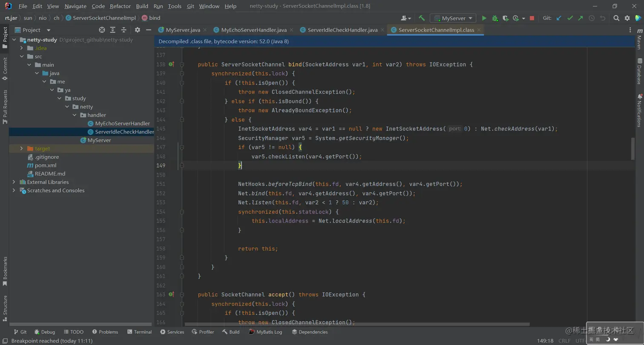Open the profiler dropdown arrow near stop
Viewport: 644px width, 345px height.
[524, 18]
